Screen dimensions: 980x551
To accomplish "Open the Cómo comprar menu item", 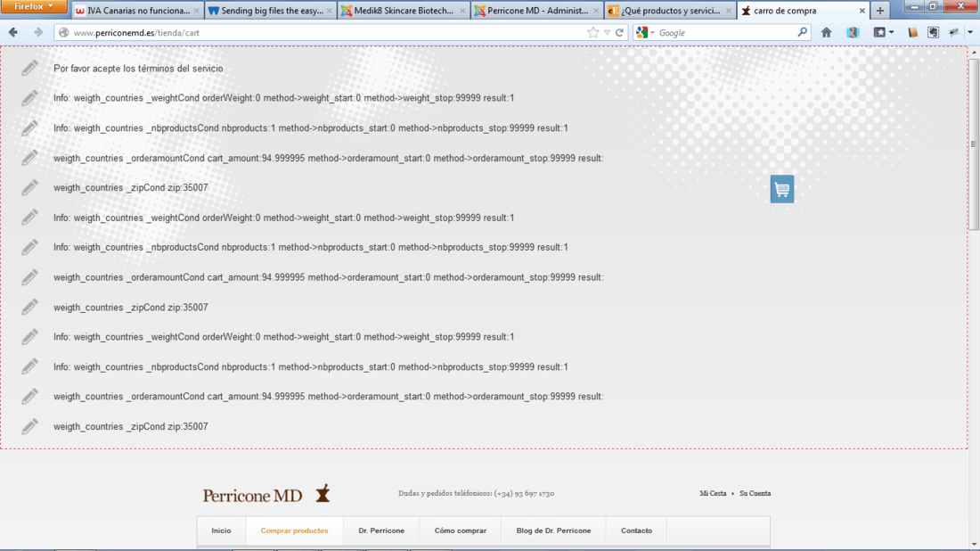I will coord(461,530).
